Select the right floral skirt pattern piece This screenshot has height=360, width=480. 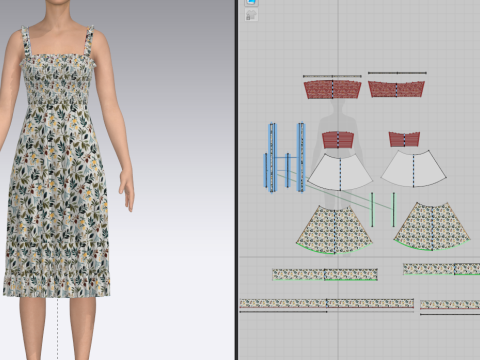coord(432,227)
